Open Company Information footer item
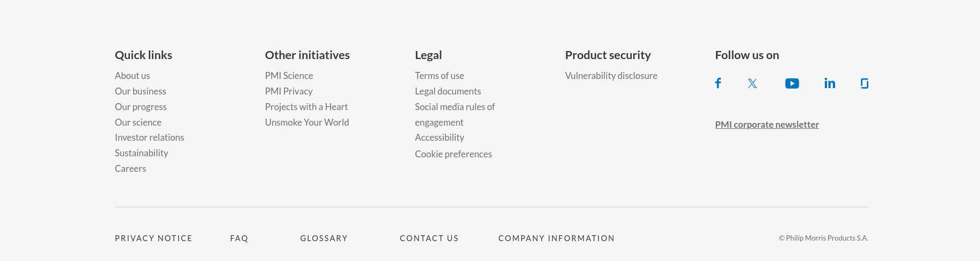 coord(556,238)
